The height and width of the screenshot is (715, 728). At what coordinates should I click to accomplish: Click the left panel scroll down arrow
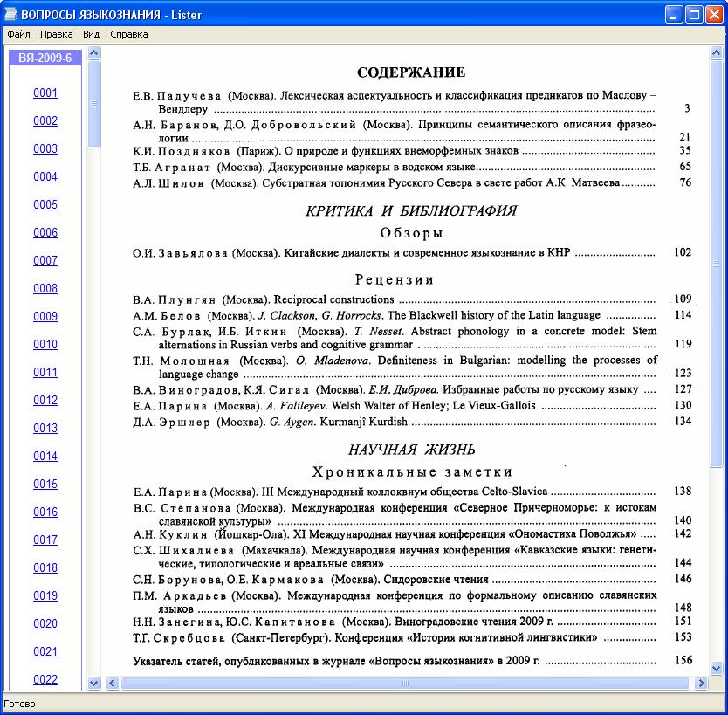point(93,683)
